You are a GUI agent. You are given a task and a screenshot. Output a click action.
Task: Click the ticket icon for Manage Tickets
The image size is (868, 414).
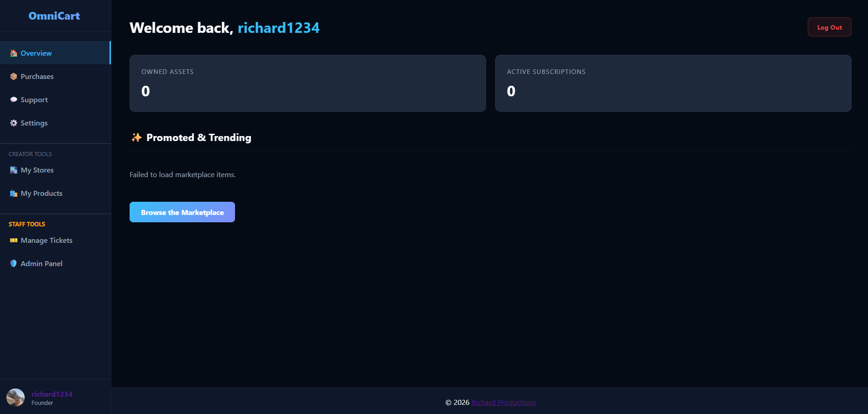14,241
